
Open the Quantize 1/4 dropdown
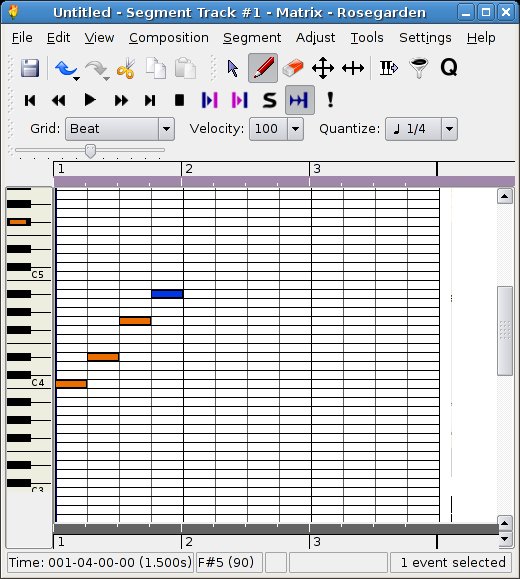[421, 129]
